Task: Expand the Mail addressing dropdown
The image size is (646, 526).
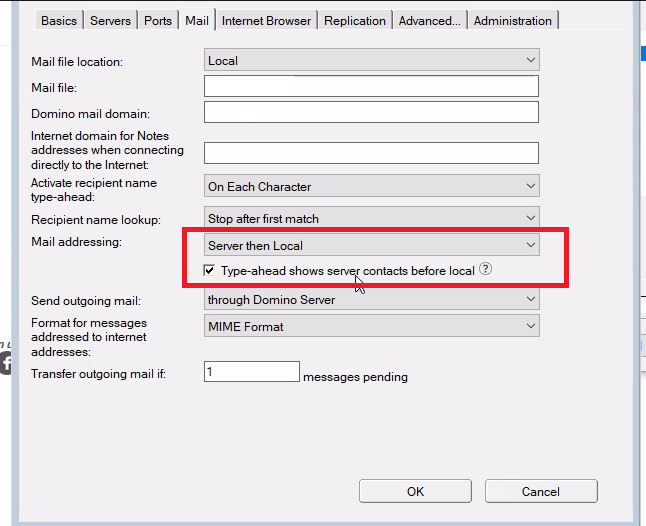Action: click(x=371, y=245)
